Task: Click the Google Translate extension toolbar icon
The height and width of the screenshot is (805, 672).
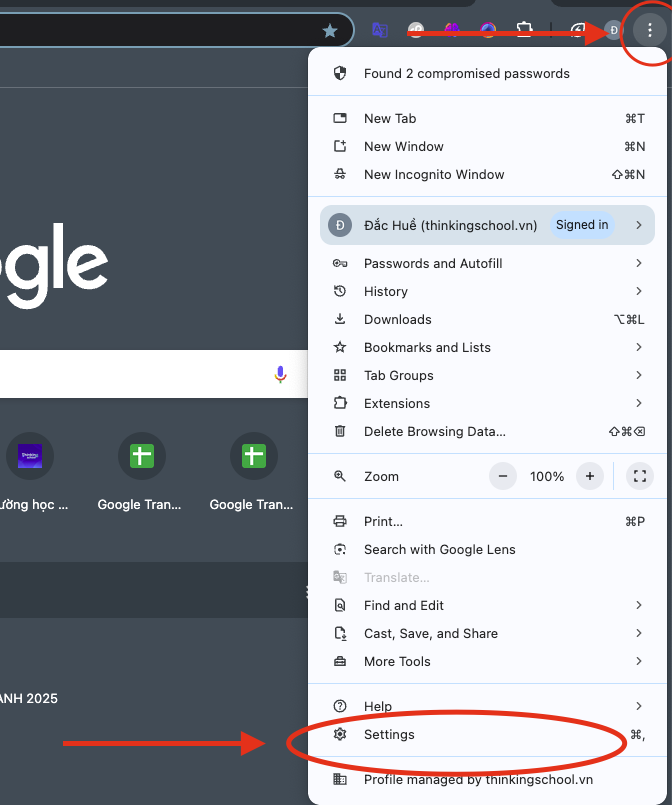Action: [380, 31]
